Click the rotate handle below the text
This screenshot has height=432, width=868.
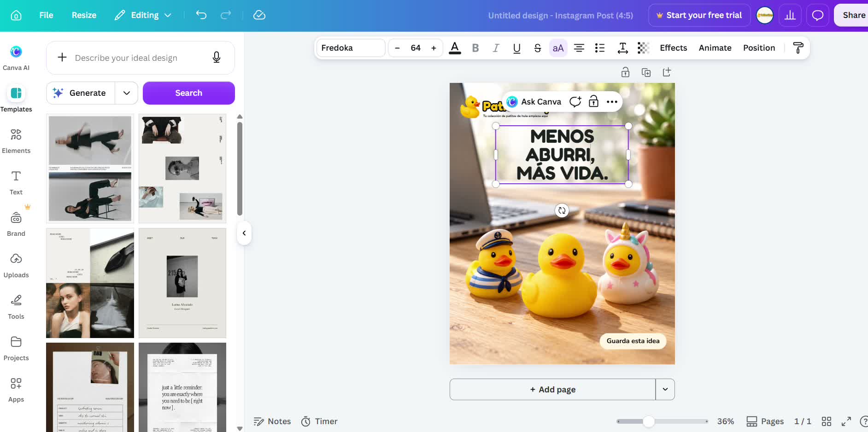(562, 210)
